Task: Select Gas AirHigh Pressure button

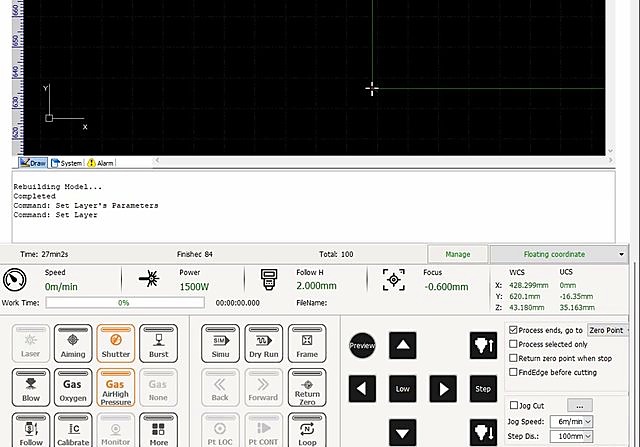Action: coord(116,387)
